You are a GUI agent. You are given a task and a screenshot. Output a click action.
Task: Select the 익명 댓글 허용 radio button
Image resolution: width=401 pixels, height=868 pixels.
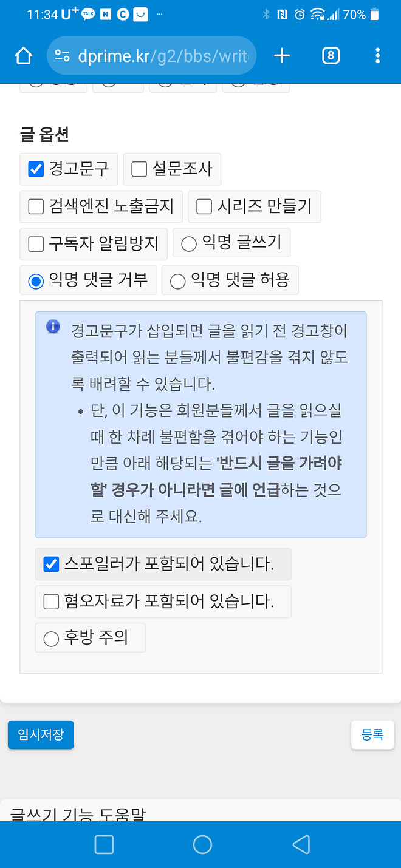point(177,280)
